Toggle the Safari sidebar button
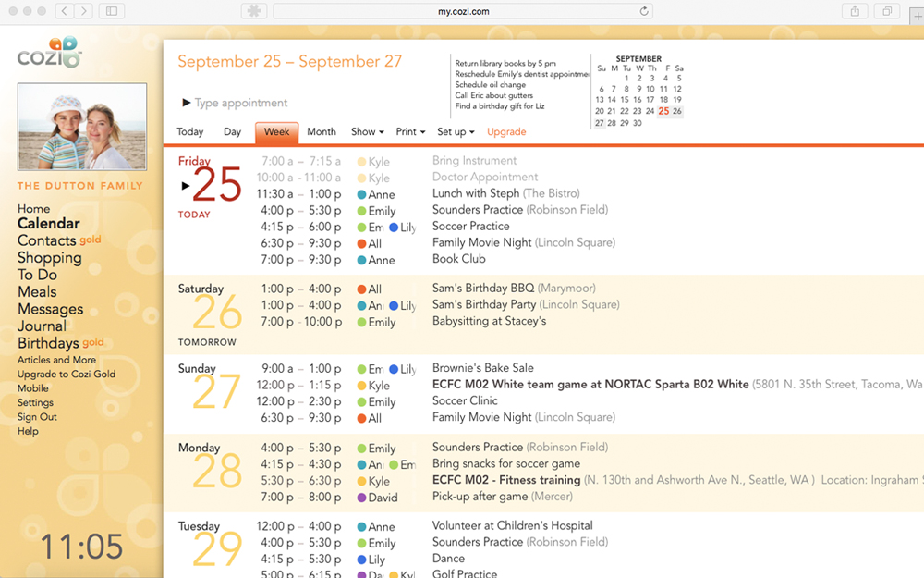The image size is (924, 578). (112, 10)
